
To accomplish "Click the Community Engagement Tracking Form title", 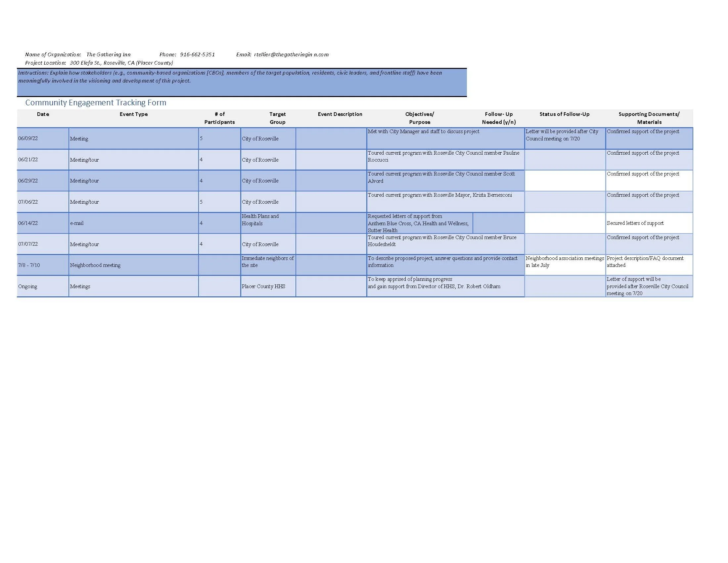I will [x=96, y=103].
